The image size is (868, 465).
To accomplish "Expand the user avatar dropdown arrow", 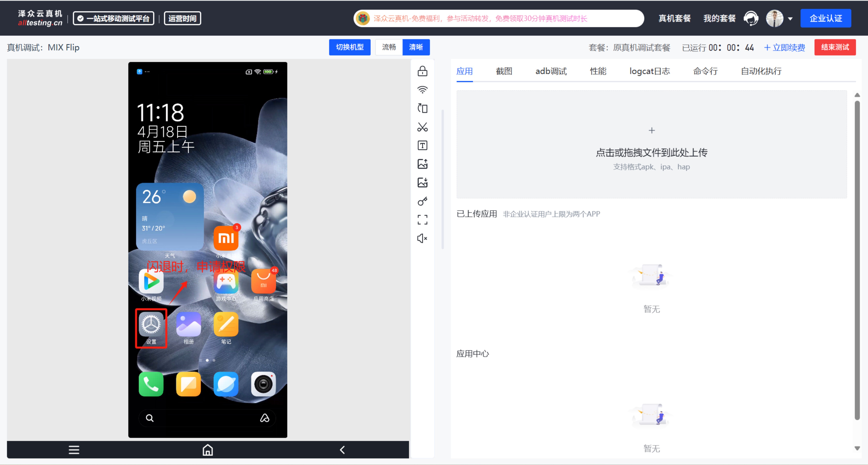I will [790, 19].
